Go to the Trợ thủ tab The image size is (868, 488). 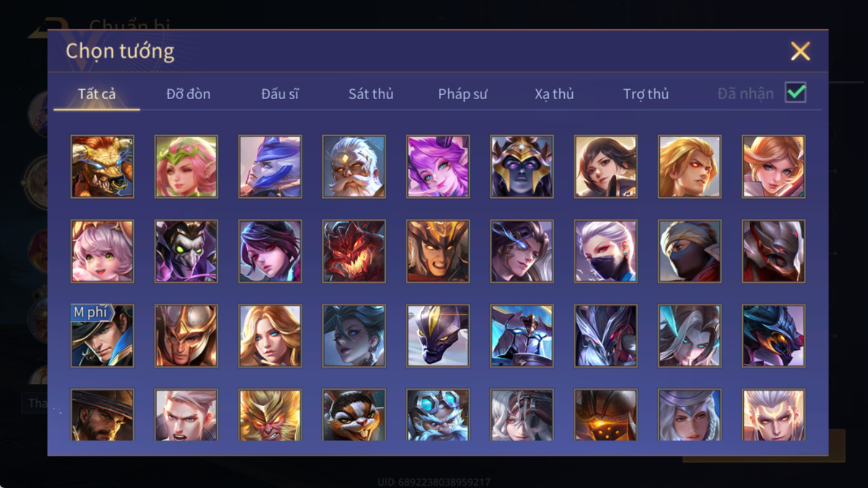tap(646, 94)
